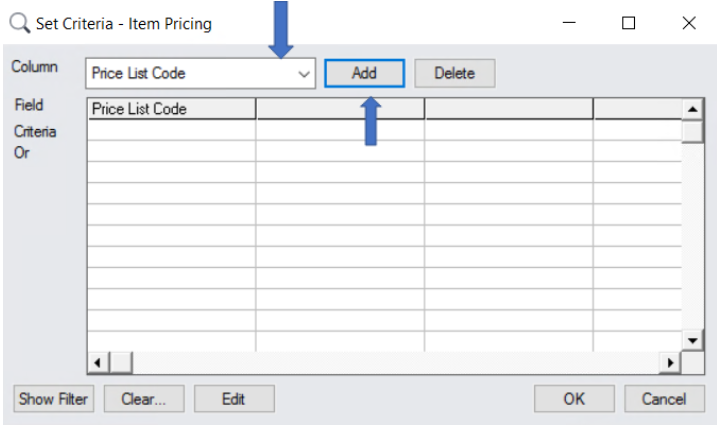Viewport: 717px width, 425px height.
Task: Click the horizontal scrollbar thumb
Action: pos(120,361)
